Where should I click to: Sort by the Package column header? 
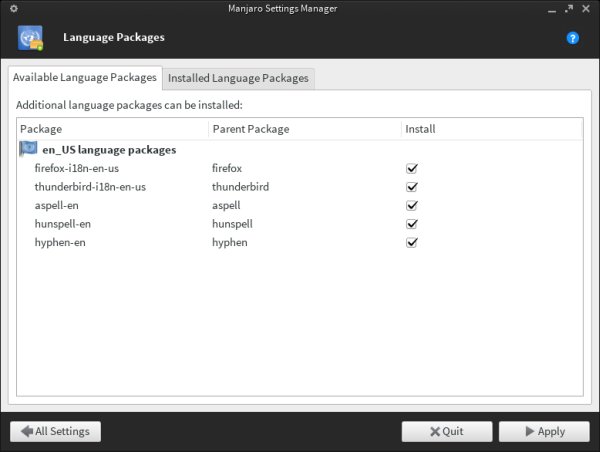pos(112,129)
